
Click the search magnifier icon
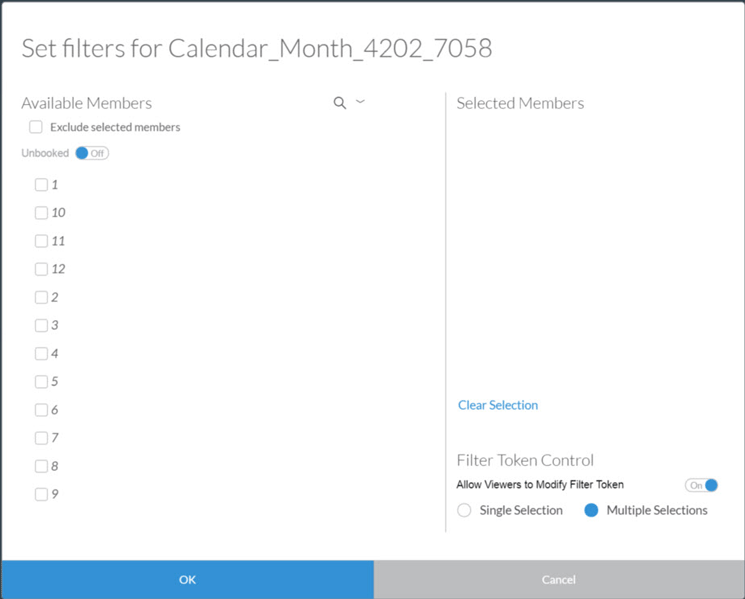[340, 103]
